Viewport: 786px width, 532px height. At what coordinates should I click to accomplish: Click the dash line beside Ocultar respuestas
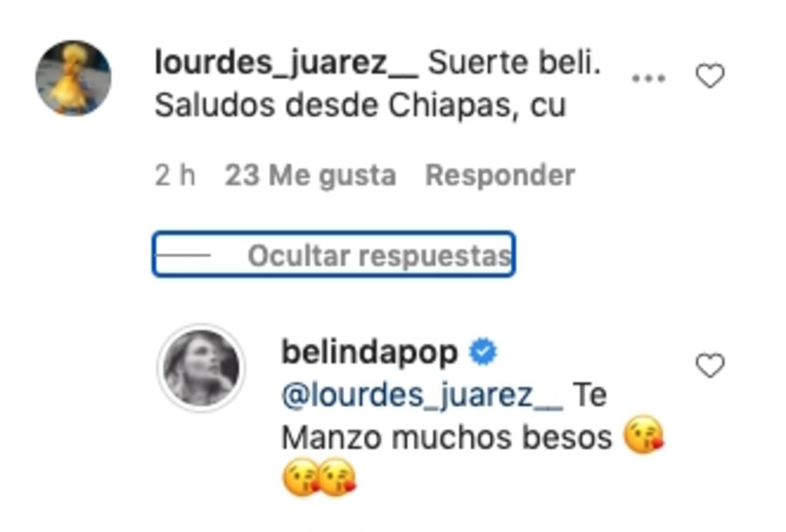183,255
